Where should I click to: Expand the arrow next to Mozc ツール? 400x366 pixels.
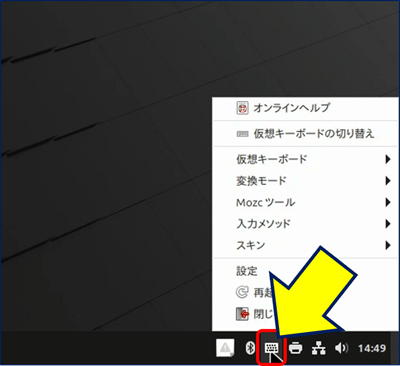tap(388, 202)
